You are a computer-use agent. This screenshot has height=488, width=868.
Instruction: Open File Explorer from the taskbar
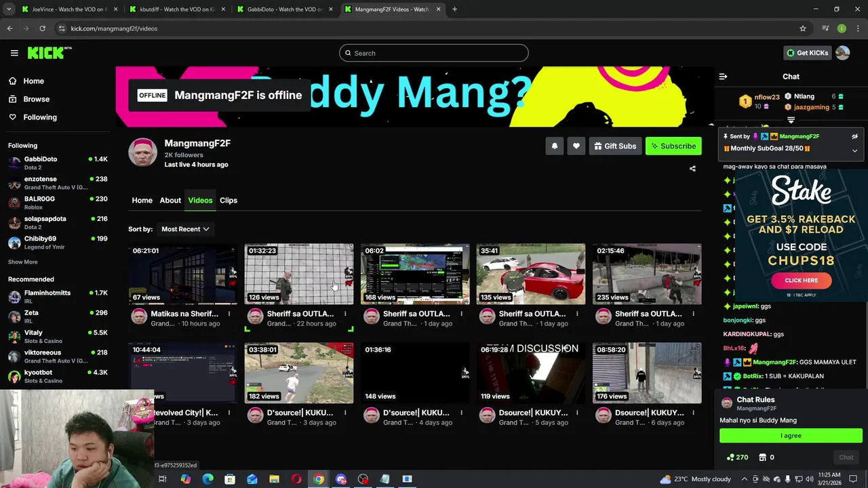(274, 479)
